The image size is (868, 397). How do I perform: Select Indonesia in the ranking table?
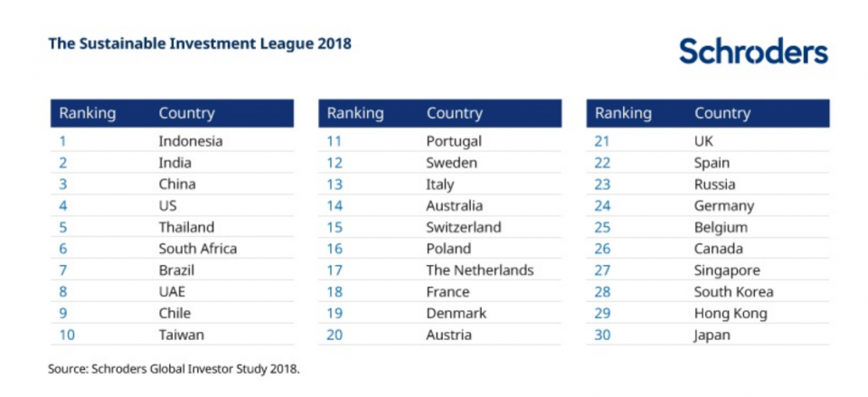[x=190, y=141]
